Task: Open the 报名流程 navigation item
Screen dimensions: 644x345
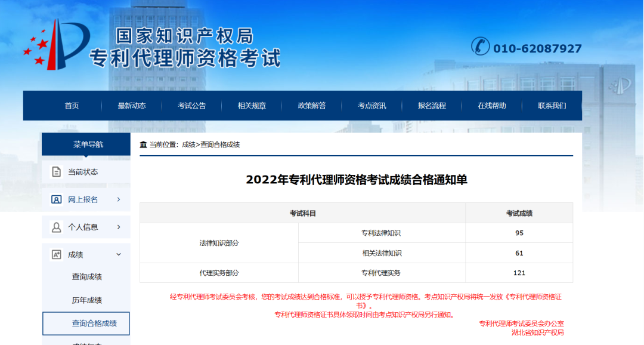Action: coord(432,106)
